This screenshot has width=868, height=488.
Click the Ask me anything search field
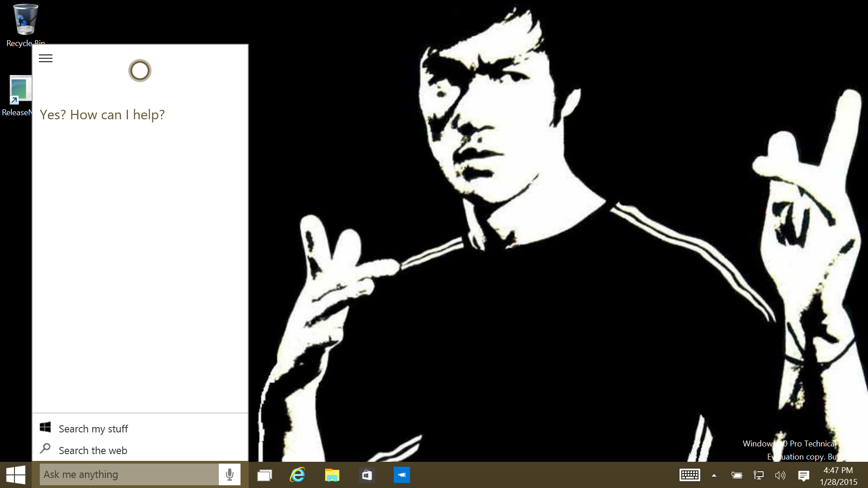(129, 474)
